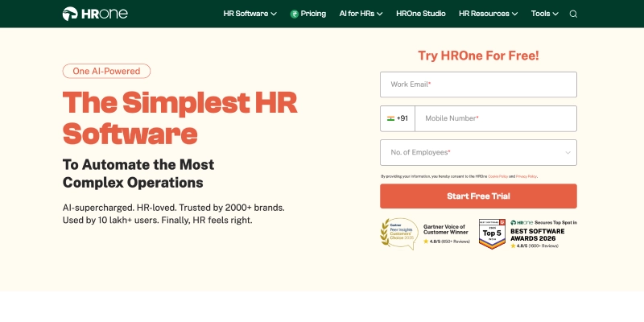
Task: Go to the Pricing page
Action: point(313,14)
